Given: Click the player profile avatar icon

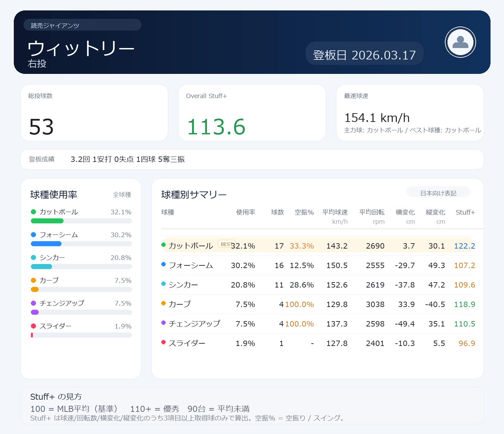Looking at the screenshot, I should [460, 42].
